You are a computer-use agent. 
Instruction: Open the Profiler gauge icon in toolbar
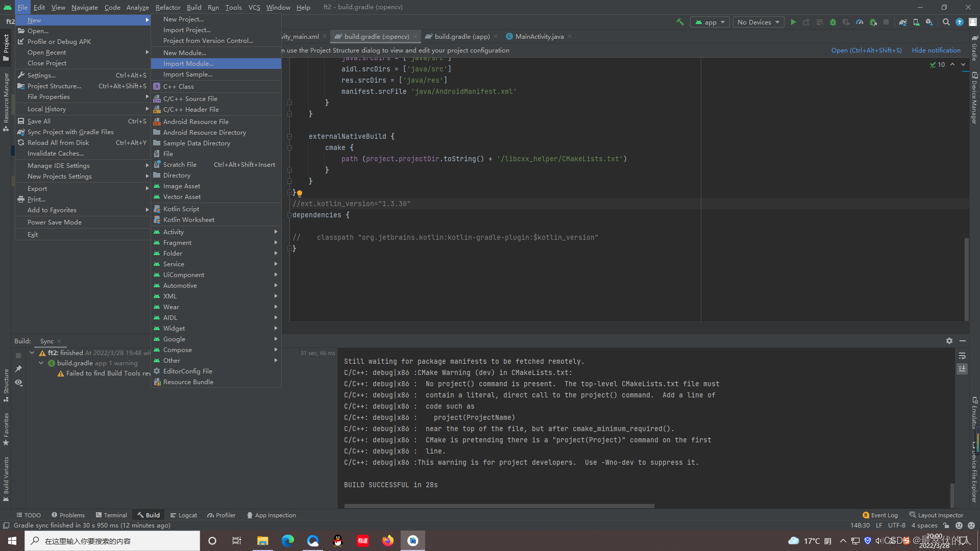coord(860,22)
